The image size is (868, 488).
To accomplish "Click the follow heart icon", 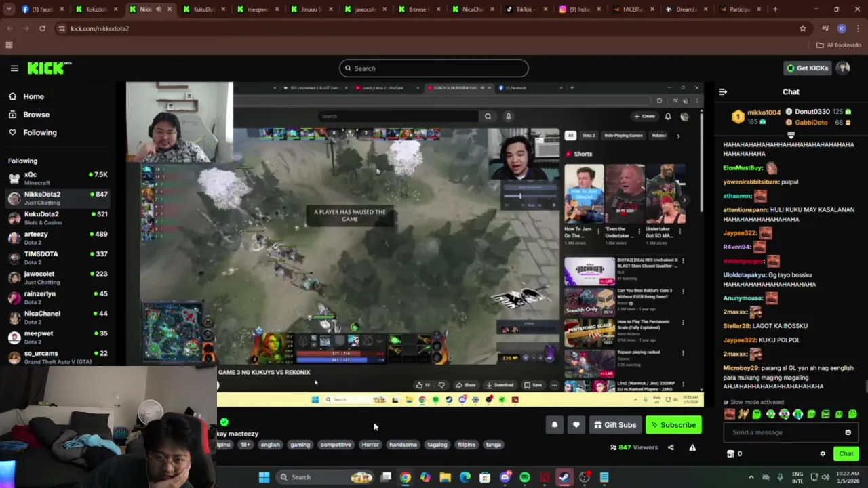I will coord(576,425).
